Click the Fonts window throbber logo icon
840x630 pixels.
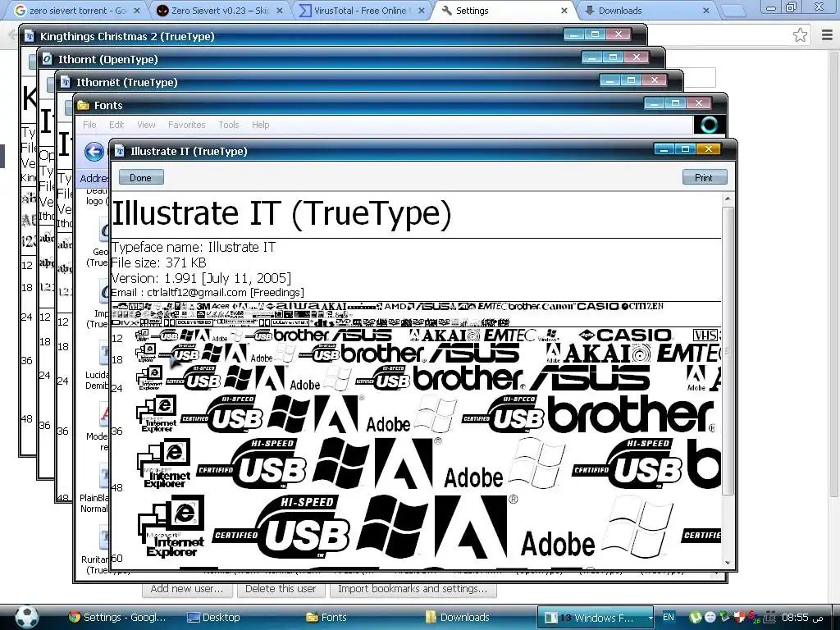click(710, 125)
